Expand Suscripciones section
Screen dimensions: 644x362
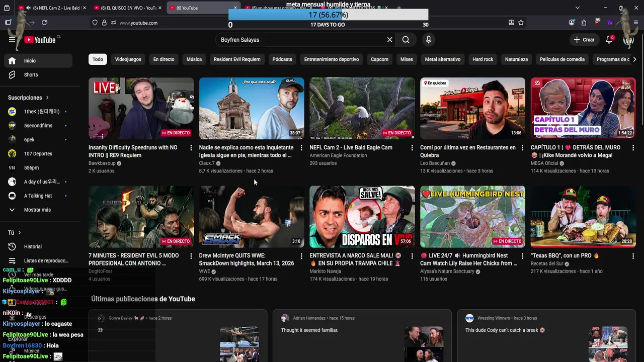[29, 98]
